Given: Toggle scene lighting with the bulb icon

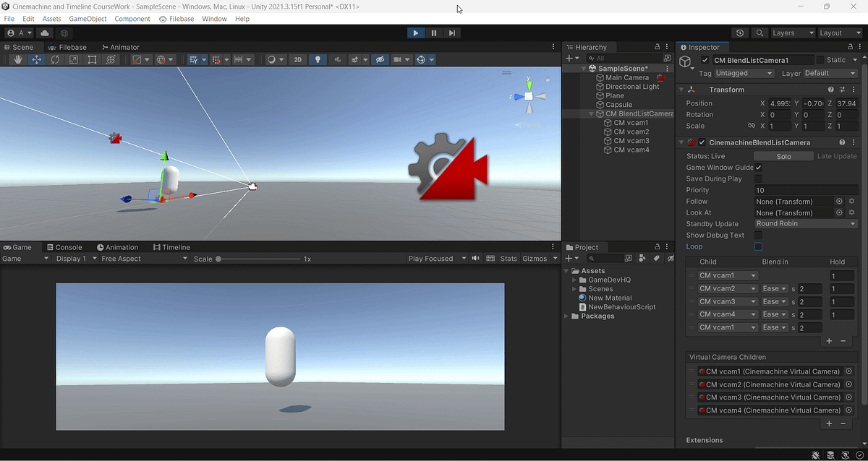Looking at the screenshot, I should click(318, 60).
